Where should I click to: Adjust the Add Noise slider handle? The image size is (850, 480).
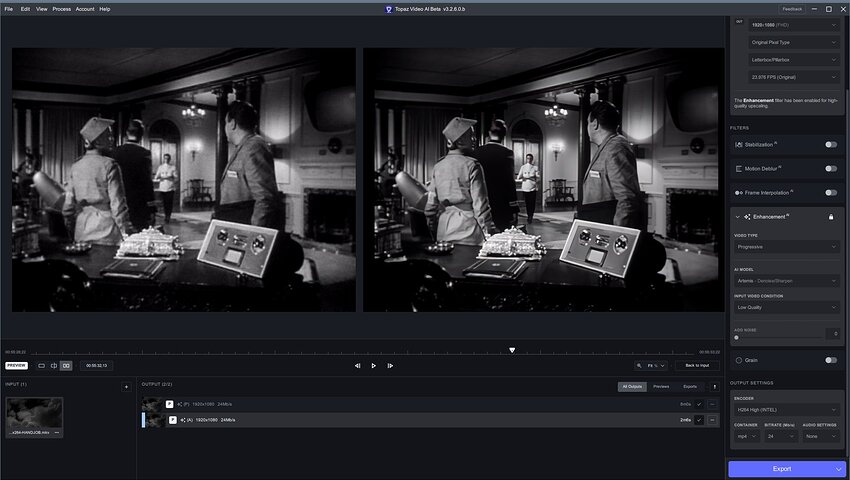736,337
